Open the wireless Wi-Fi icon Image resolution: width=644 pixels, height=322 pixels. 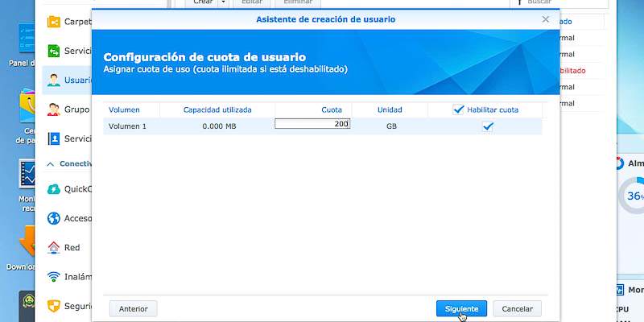point(53,277)
